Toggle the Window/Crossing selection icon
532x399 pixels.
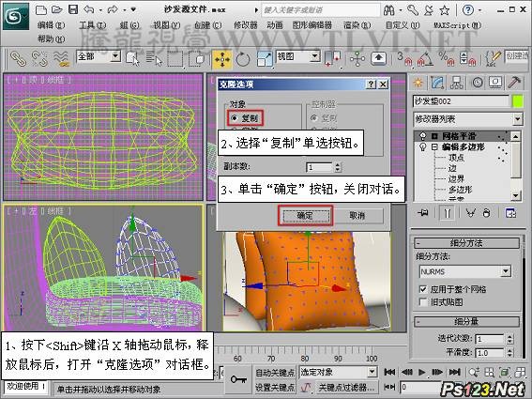[196, 59]
